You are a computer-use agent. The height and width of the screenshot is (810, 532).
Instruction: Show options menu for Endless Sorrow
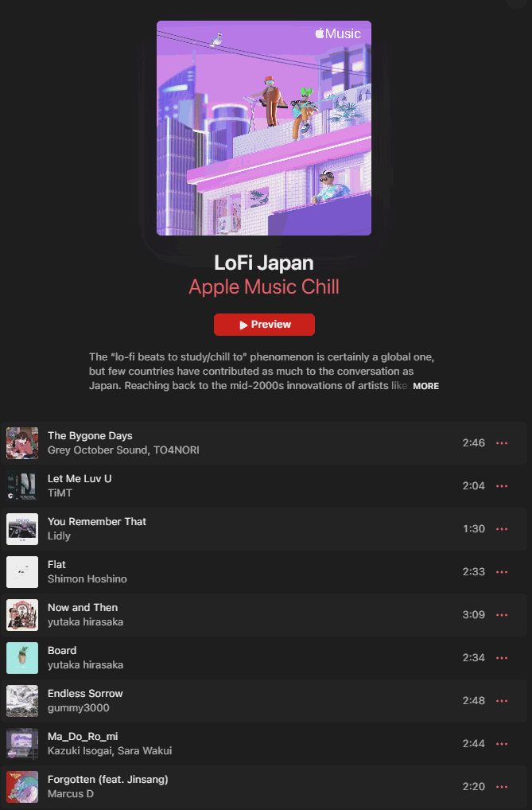tap(502, 700)
